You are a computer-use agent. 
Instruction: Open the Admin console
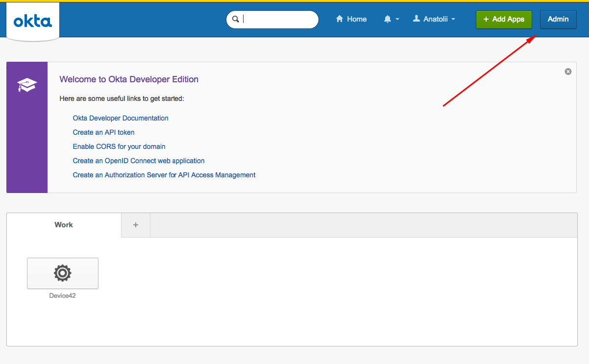tap(558, 19)
